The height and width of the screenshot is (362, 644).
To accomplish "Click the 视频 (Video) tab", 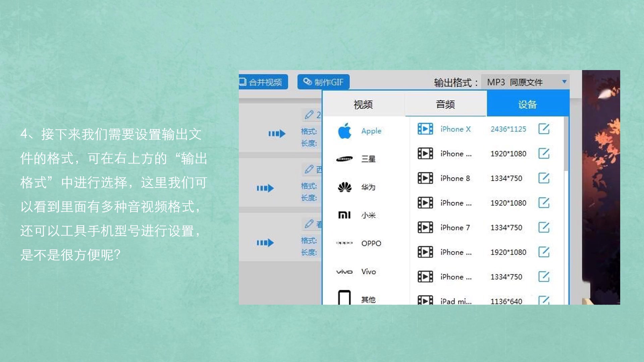I will point(363,104).
